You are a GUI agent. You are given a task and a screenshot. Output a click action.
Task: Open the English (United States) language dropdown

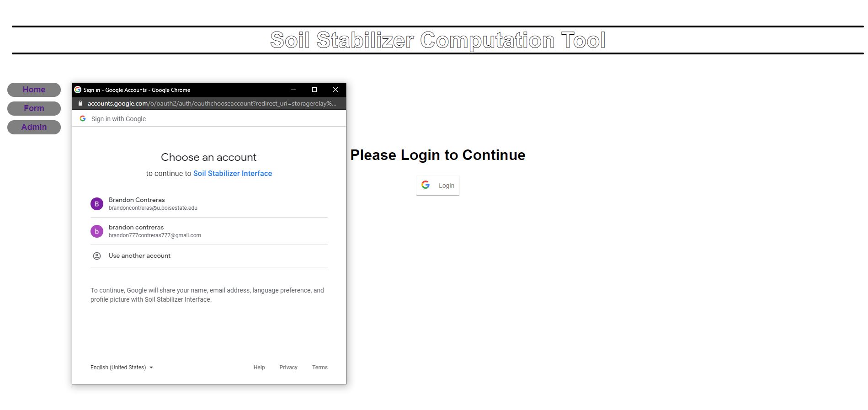tap(122, 367)
